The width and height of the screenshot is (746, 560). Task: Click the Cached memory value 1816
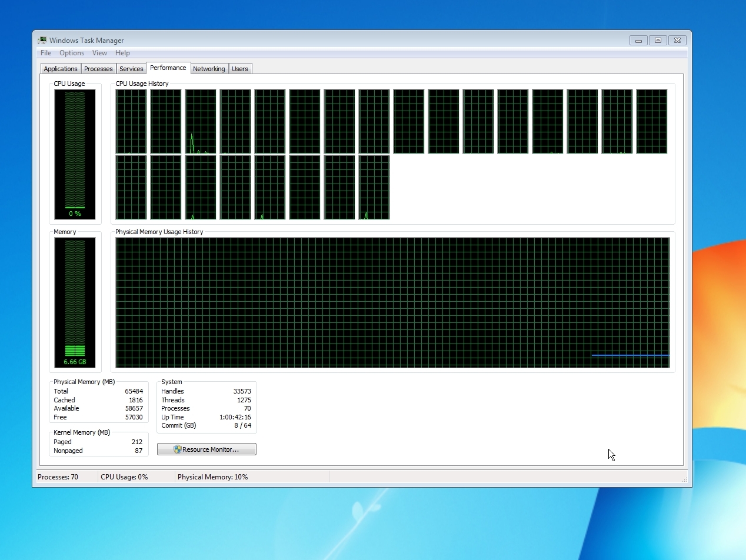tap(136, 400)
